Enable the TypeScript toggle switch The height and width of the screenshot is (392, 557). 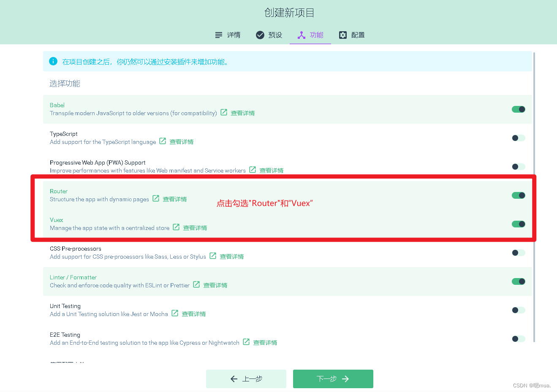(519, 138)
